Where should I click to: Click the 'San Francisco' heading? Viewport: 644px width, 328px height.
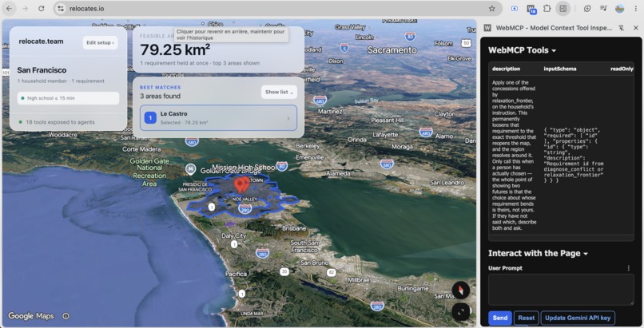tap(42, 70)
